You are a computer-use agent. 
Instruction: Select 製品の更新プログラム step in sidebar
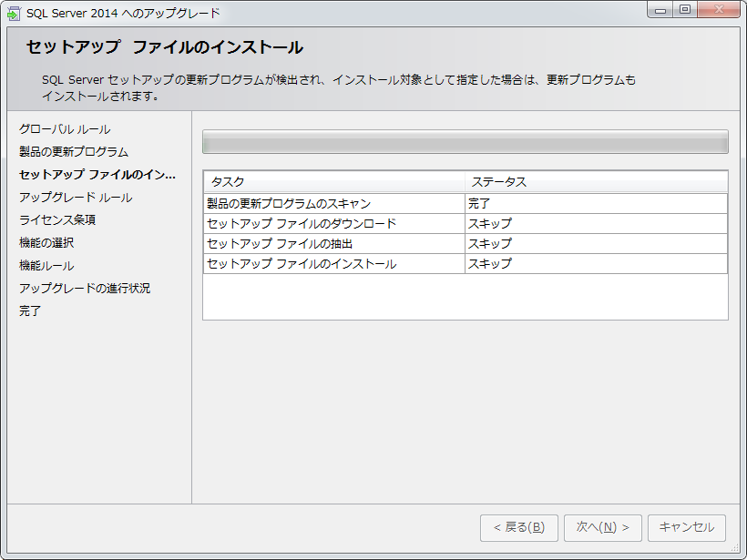coord(74,152)
